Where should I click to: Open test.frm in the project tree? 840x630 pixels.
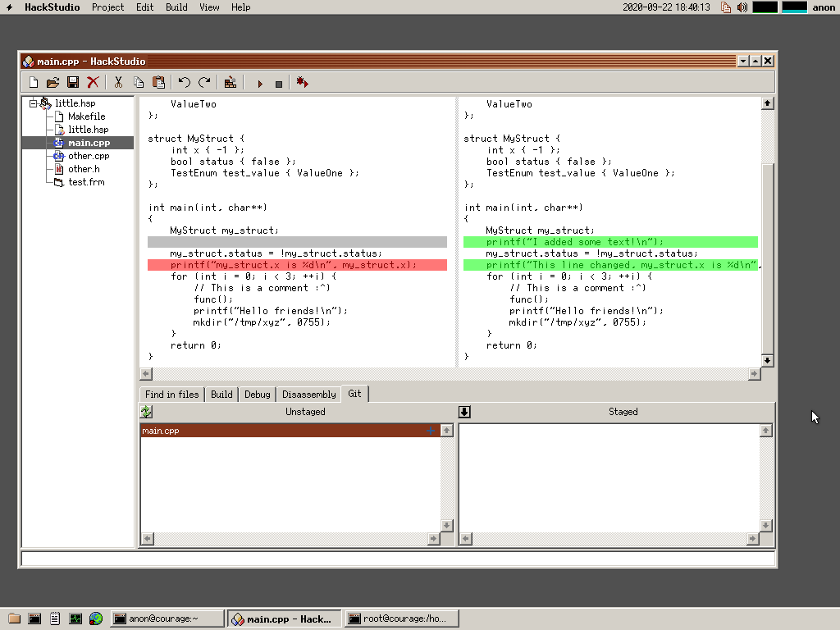[86, 182]
